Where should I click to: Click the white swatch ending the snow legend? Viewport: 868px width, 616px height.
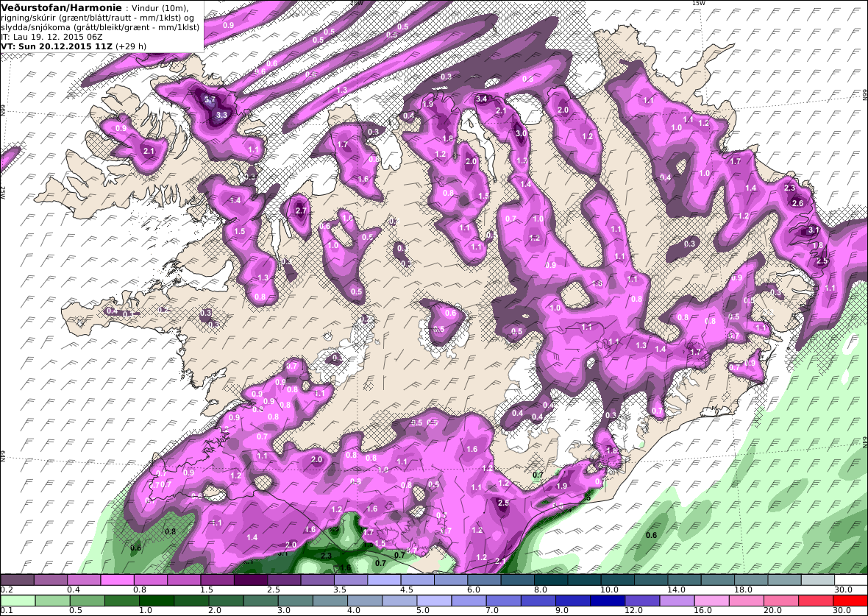(x=851, y=580)
